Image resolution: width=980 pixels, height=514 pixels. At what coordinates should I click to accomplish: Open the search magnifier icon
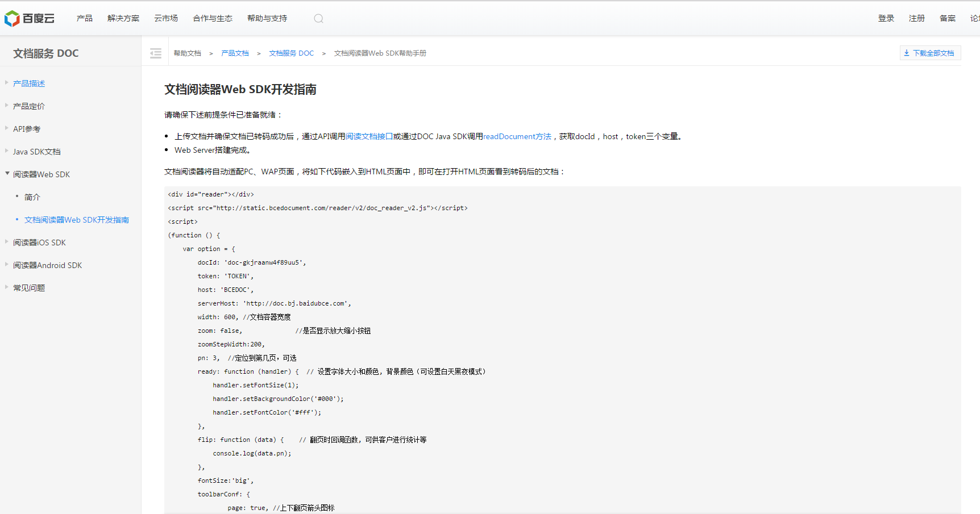pos(318,18)
